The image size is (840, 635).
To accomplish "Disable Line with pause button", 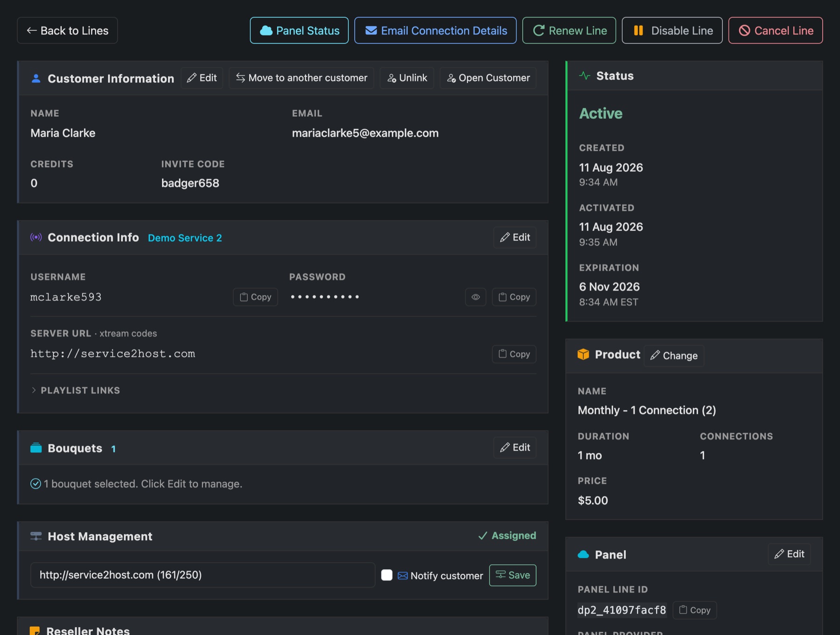I will coord(672,30).
